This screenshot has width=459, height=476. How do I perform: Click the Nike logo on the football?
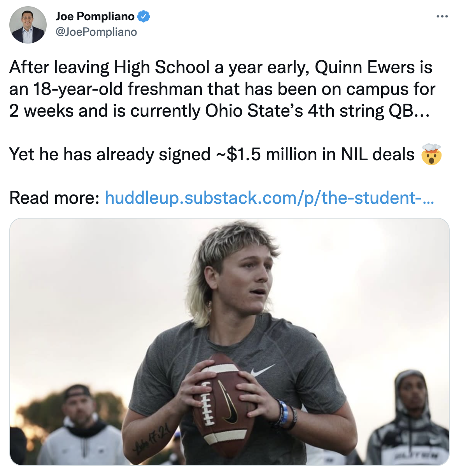(227, 404)
